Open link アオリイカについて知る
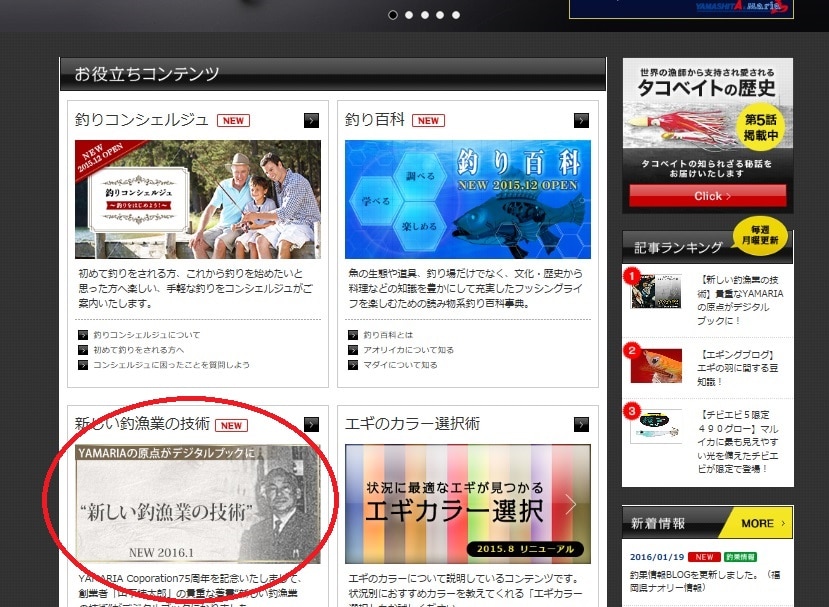The image size is (829, 607). (x=408, y=350)
